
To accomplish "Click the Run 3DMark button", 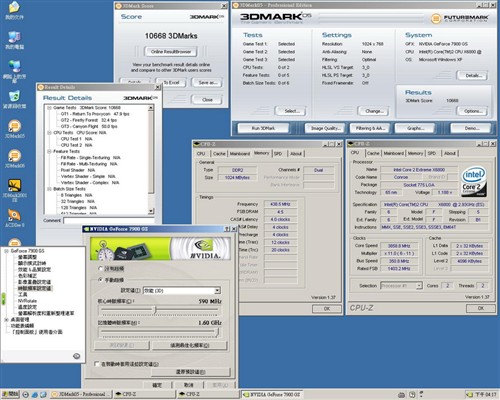I will pyautogui.click(x=263, y=128).
